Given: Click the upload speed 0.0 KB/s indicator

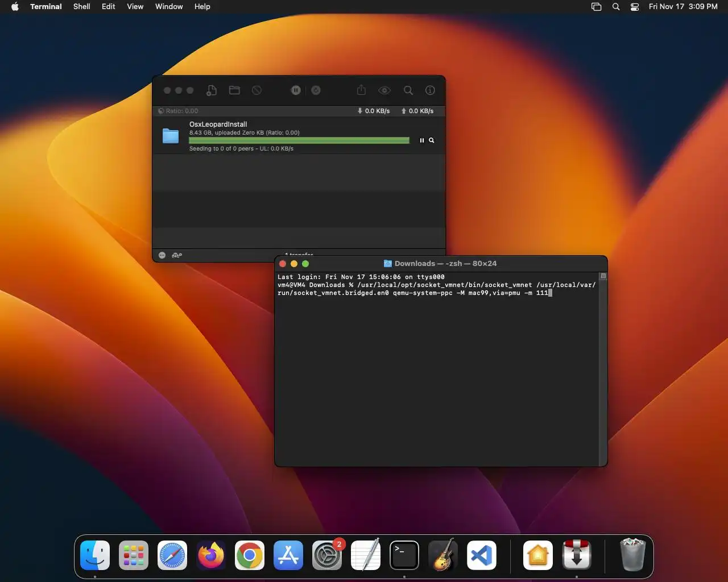Looking at the screenshot, I should (417, 111).
